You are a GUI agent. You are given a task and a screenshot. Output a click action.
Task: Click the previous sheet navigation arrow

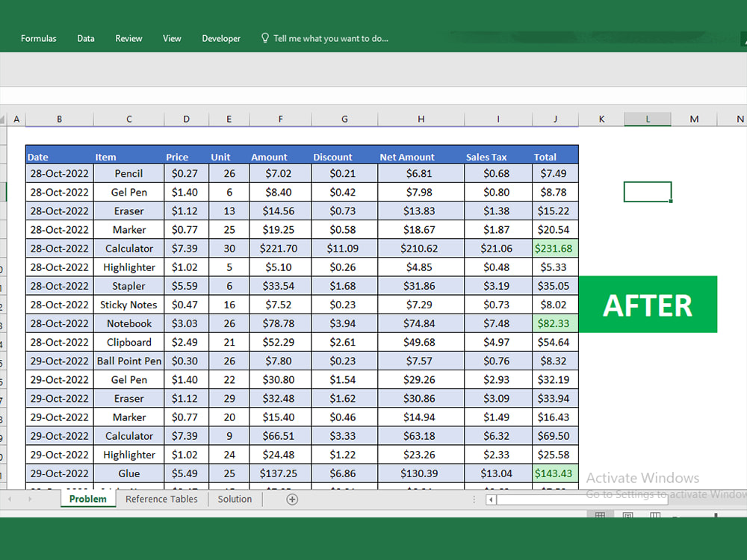10,499
